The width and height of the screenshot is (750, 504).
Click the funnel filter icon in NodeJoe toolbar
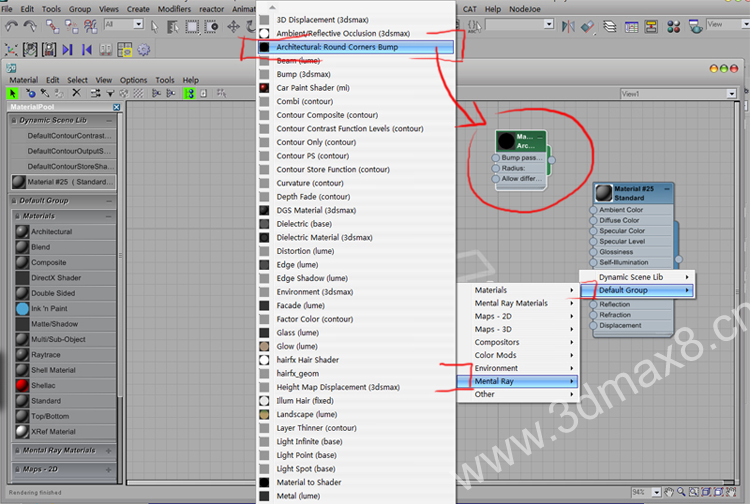pos(110,93)
